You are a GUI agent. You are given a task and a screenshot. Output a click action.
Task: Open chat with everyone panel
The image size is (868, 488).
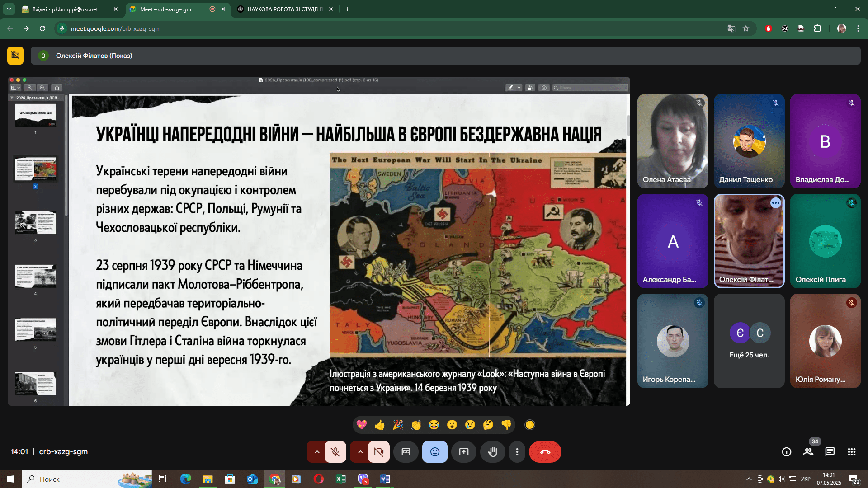click(x=830, y=452)
